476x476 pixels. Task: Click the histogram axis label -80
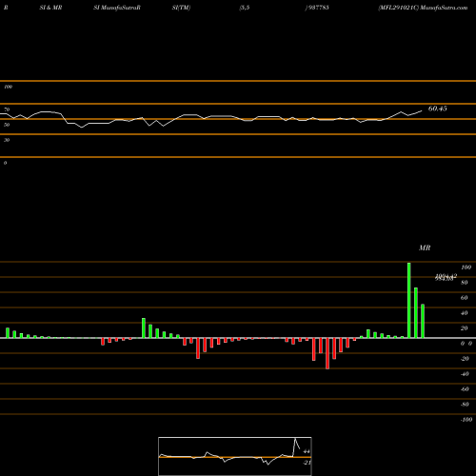(465, 405)
